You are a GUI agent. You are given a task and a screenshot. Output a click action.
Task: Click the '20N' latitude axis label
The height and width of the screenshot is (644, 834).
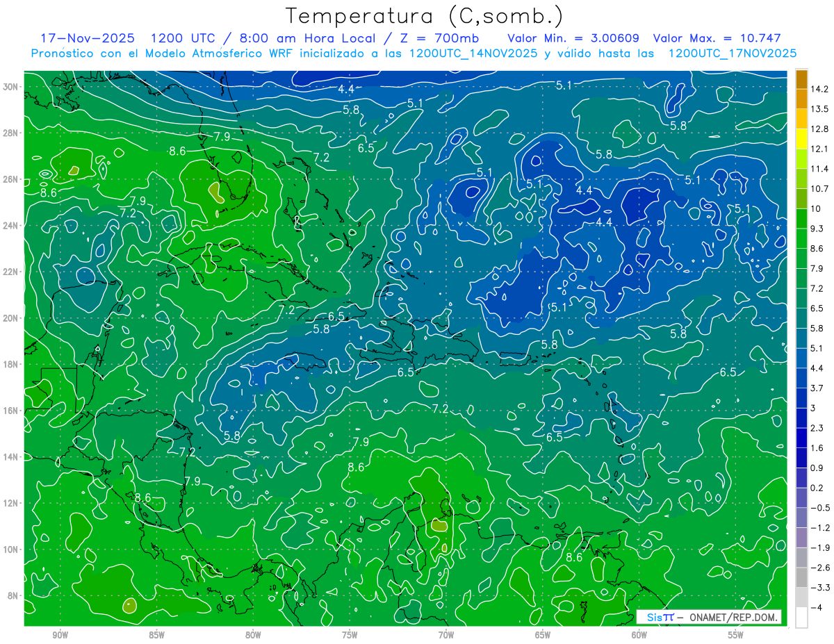click(12, 318)
